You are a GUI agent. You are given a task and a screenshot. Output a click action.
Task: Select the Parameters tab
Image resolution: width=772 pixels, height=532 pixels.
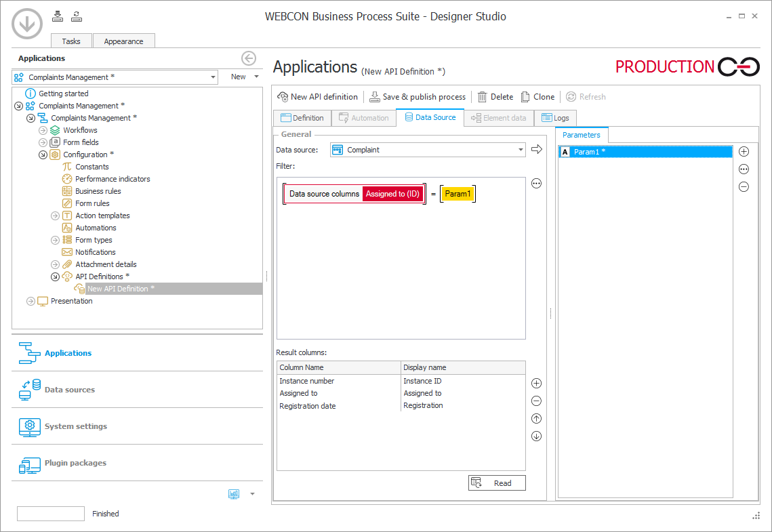(x=582, y=135)
